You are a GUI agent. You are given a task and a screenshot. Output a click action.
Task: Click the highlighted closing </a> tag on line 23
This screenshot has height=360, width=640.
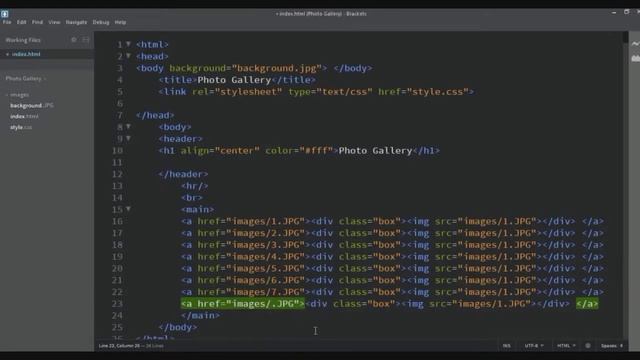587,304
